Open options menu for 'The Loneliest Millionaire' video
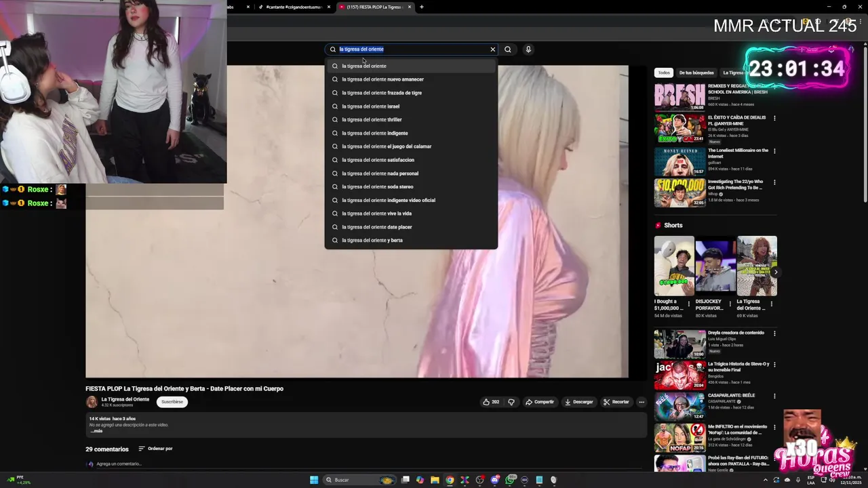This screenshot has width=868, height=488. [x=774, y=150]
